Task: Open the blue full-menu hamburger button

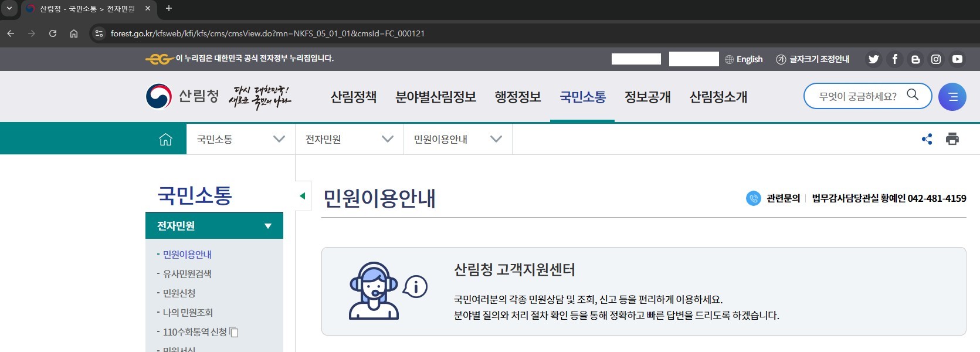Action: tap(952, 97)
